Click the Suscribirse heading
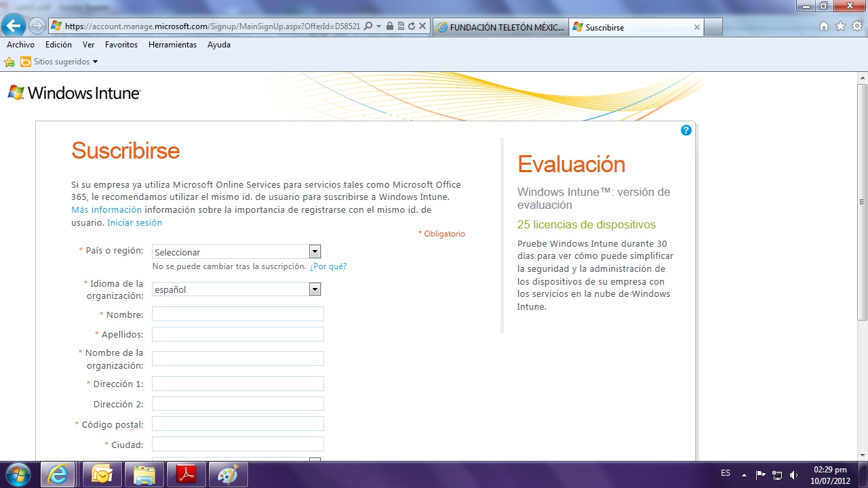The height and width of the screenshot is (488, 868). click(x=125, y=150)
